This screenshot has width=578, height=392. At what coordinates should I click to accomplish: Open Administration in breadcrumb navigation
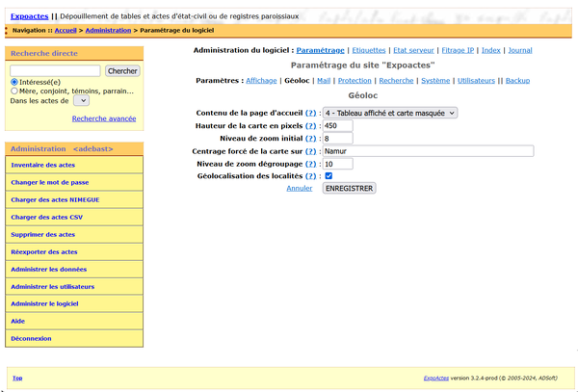click(x=108, y=30)
